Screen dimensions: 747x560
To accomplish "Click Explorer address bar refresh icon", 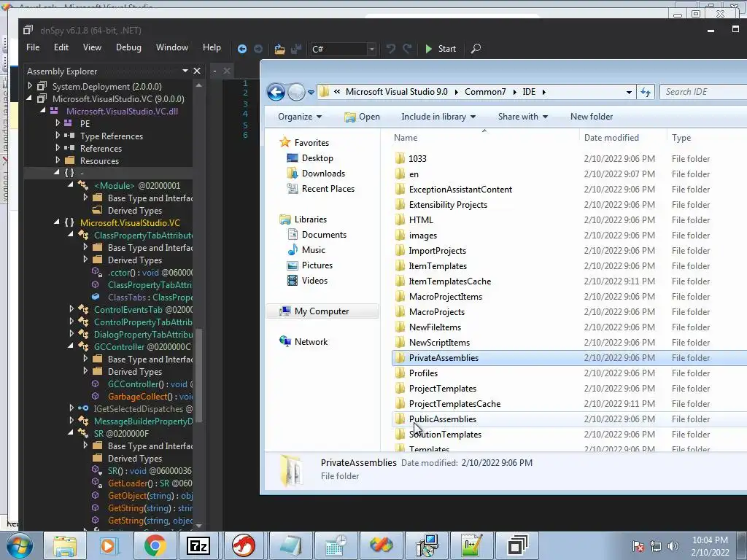I will pos(646,92).
